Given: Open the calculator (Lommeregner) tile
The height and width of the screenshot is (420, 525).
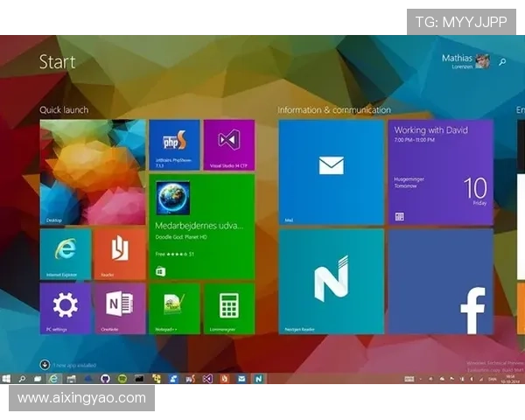Looking at the screenshot, I should [x=228, y=308].
